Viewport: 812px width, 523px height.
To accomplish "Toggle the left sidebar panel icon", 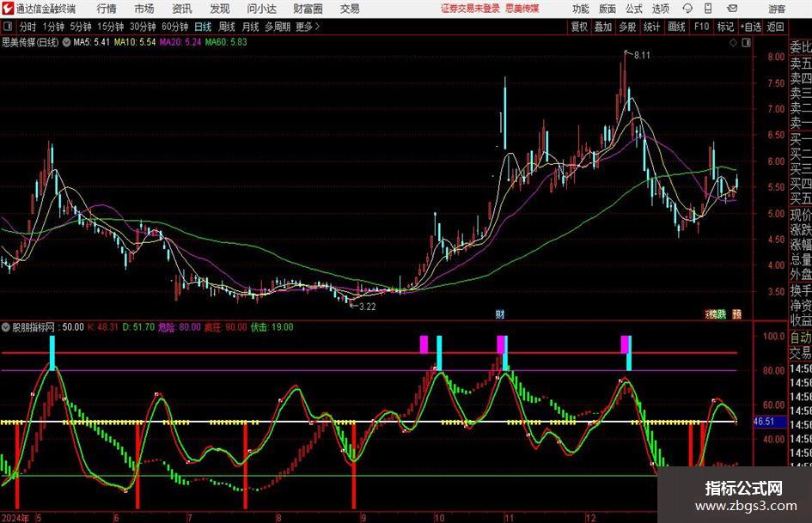I will click(x=7, y=27).
